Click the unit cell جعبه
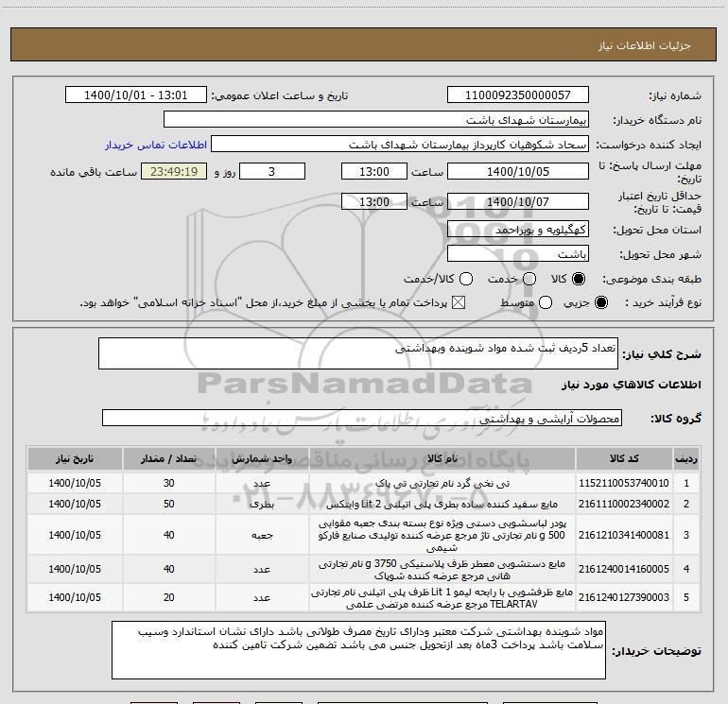This screenshot has width=728, height=704. click(x=262, y=535)
